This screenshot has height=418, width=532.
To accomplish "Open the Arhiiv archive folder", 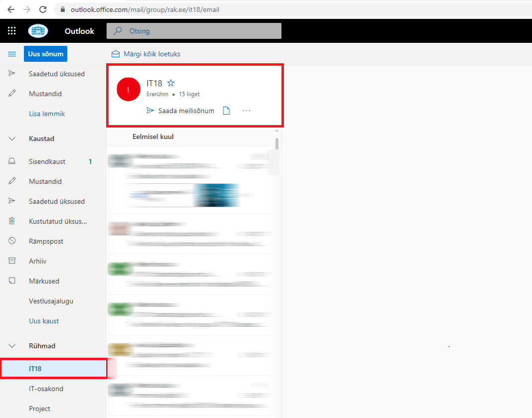I will pyautogui.click(x=37, y=261).
